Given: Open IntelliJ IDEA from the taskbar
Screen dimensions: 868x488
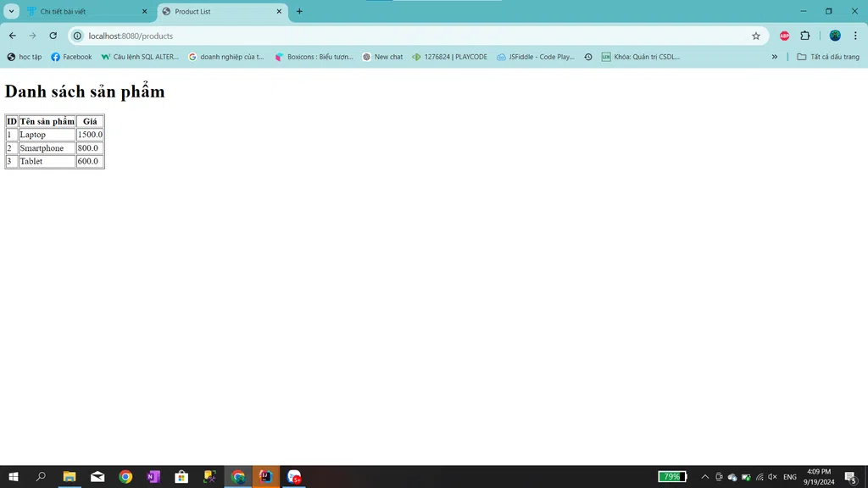Looking at the screenshot, I should tap(266, 477).
